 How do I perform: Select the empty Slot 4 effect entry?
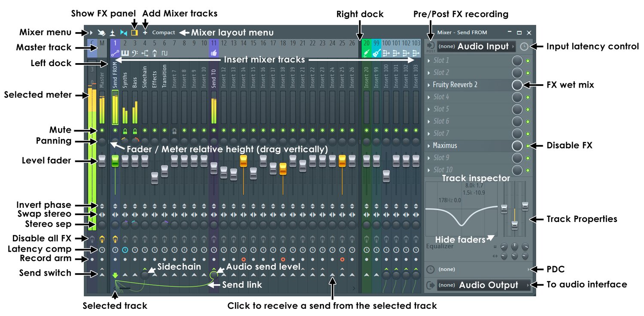coord(468,97)
